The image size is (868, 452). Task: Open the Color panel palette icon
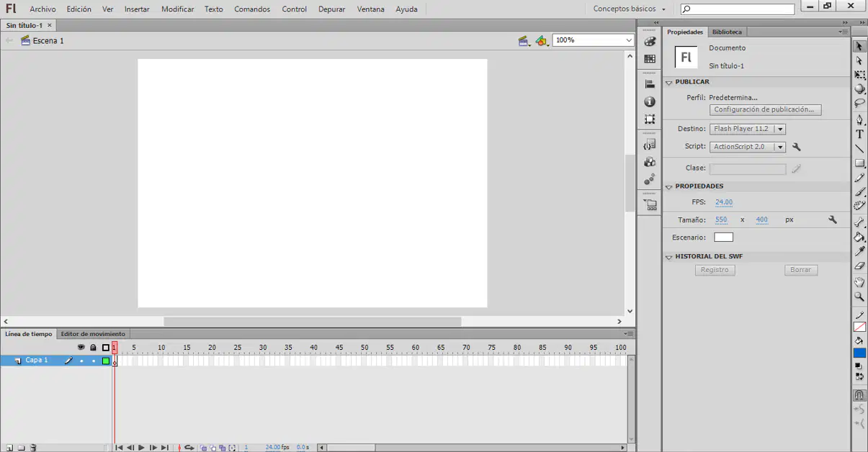(x=650, y=42)
